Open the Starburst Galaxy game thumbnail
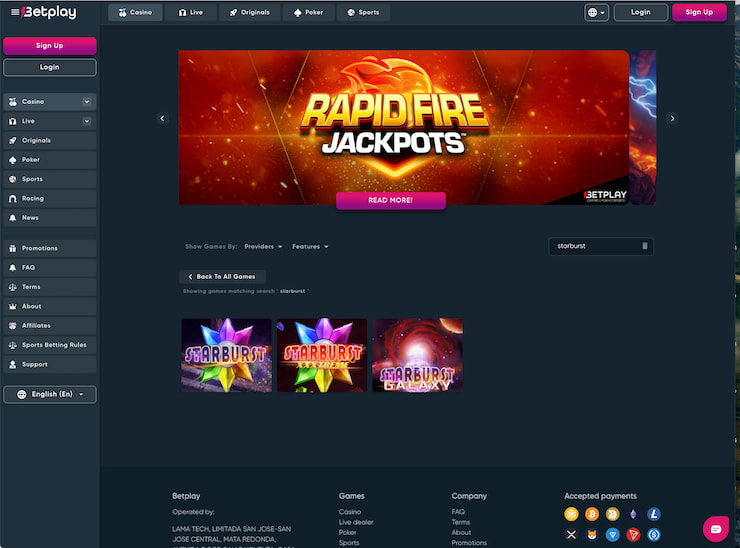This screenshot has height=548, width=740. (417, 355)
